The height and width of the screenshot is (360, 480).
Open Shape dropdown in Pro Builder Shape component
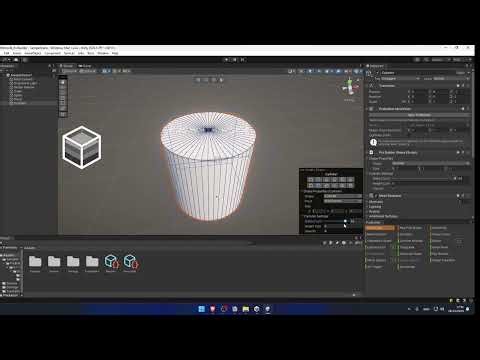tap(431, 163)
